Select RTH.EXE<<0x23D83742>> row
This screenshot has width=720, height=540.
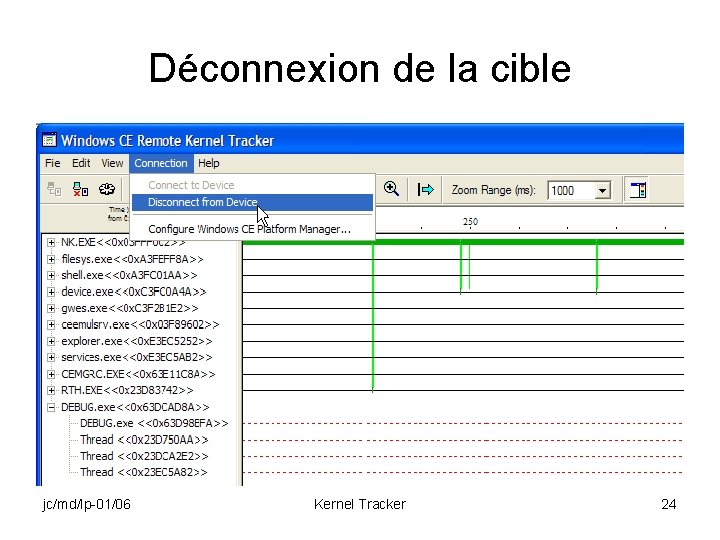[127, 390]
